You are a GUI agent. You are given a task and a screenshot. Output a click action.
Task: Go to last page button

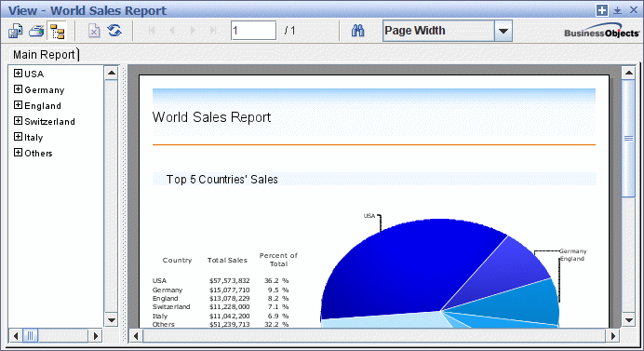pyautogui.click(x=213, y=31)
